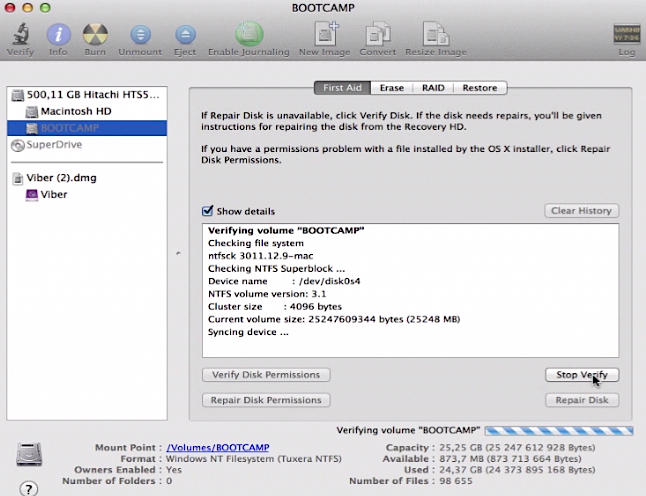Click the Clear History button
Screen dimensions: 646x496
click(582, 211)
